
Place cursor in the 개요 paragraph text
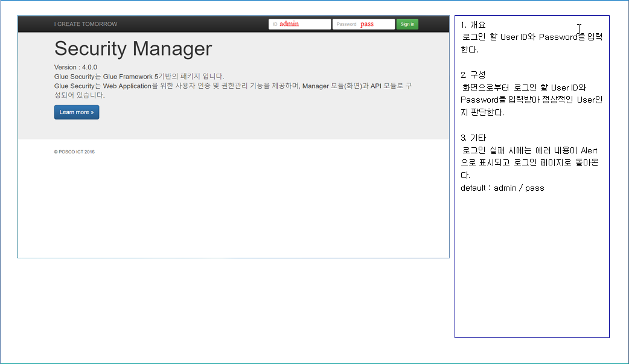(x=530, y=37)
